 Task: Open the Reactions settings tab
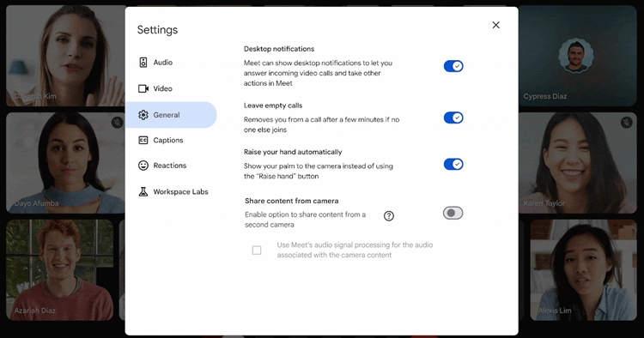coord(171,166)
